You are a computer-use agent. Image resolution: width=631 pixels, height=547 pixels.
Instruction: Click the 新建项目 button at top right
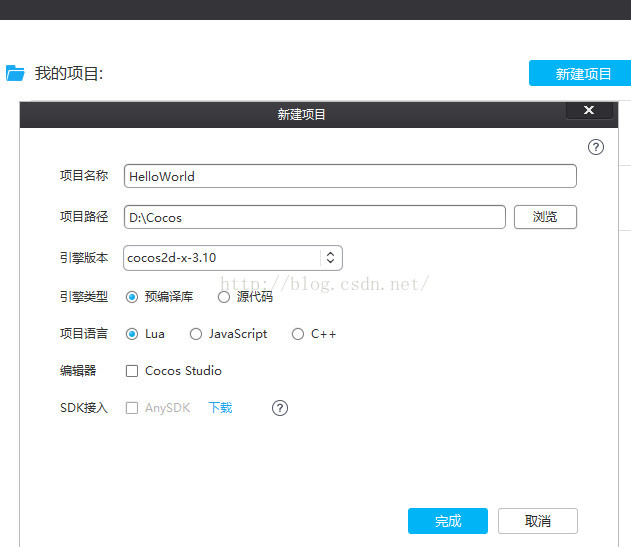coord(580,73)
